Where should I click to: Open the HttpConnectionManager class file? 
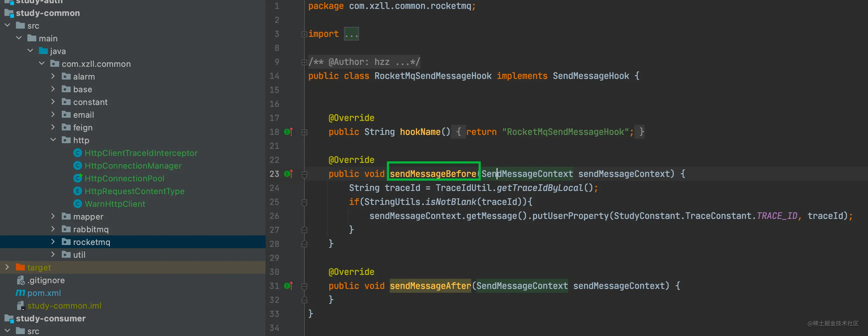click(133, 166)
